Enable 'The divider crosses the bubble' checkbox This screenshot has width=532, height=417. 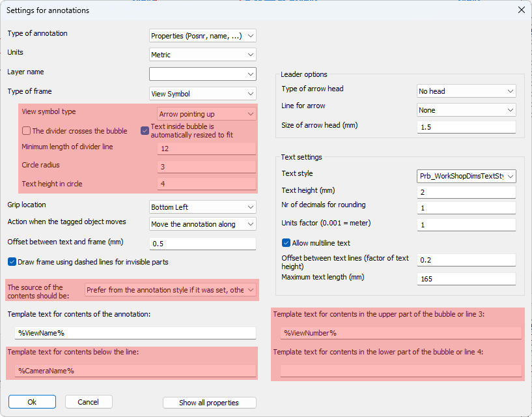pyautogui.click(x=27, y=131)
